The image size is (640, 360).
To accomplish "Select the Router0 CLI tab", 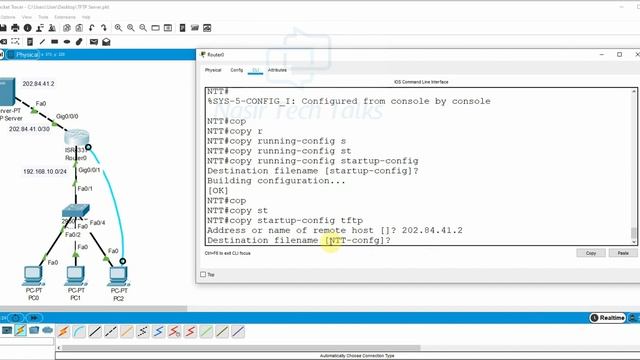I will pyautogui.click(x=256, y=70).
